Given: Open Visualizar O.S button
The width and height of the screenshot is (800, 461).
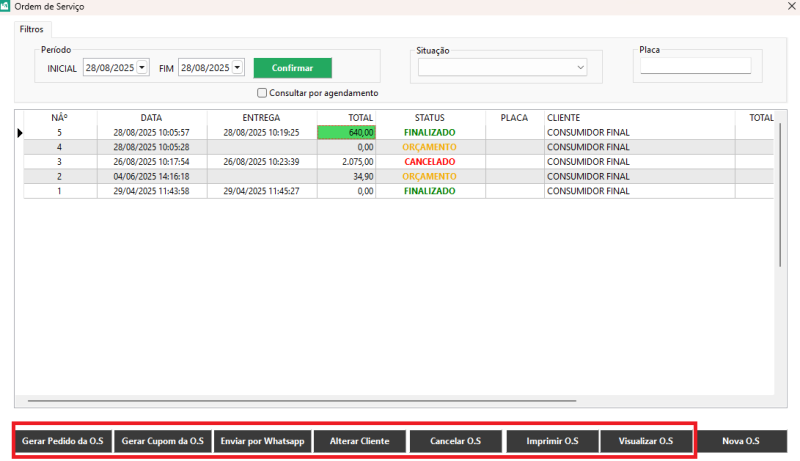Looking at the screenshot, I should 646,441.
